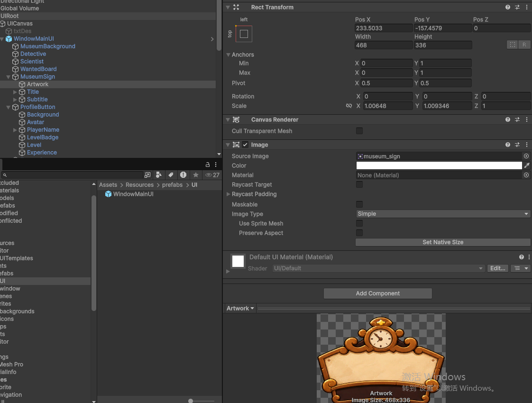Open the anchor presets box in Rect Transform
The image size is (532, 403).
(x=244, y=34)
